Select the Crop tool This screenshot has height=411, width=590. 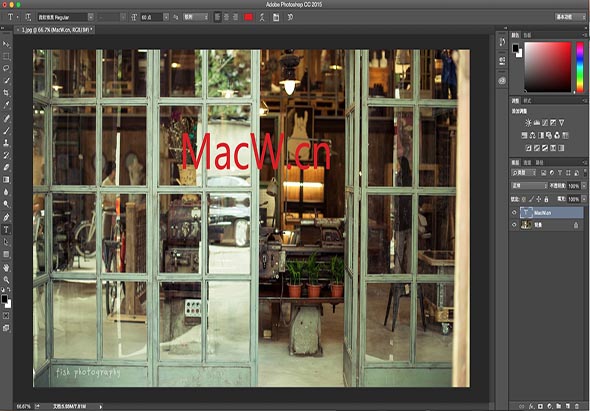(x=6, y=93)
